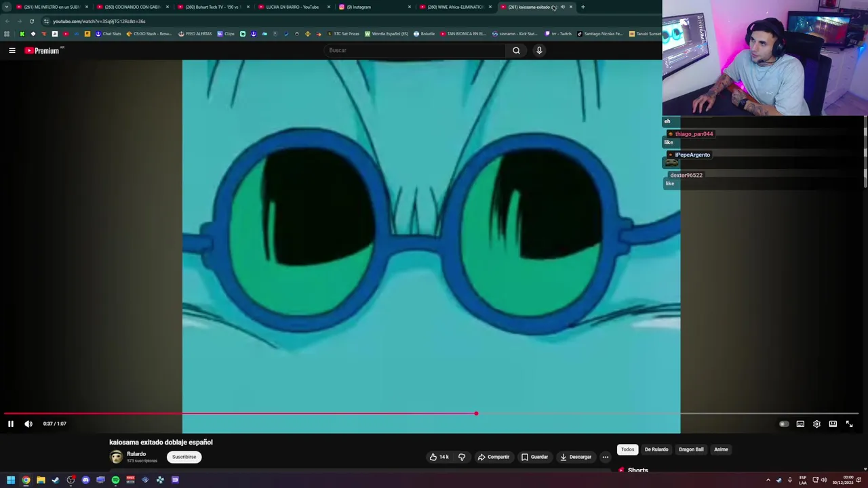Open IPepeArgento in stream chat
The width and height of the screenshot is (868, 488).
(x=692, y=155)
